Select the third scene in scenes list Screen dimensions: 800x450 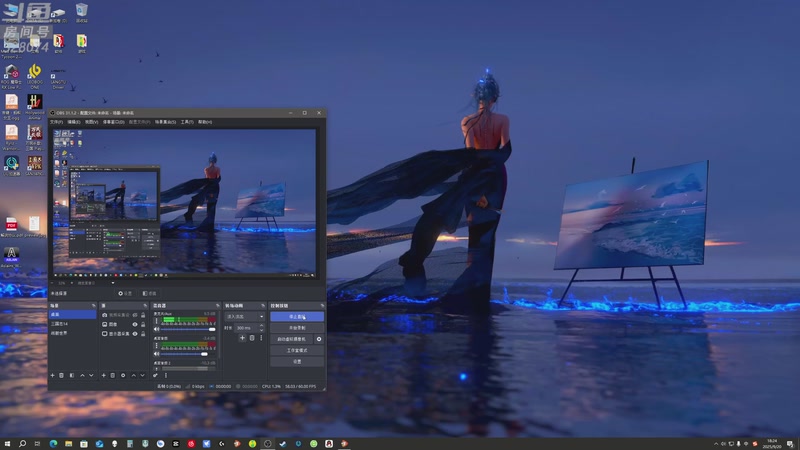coord(72,333)
